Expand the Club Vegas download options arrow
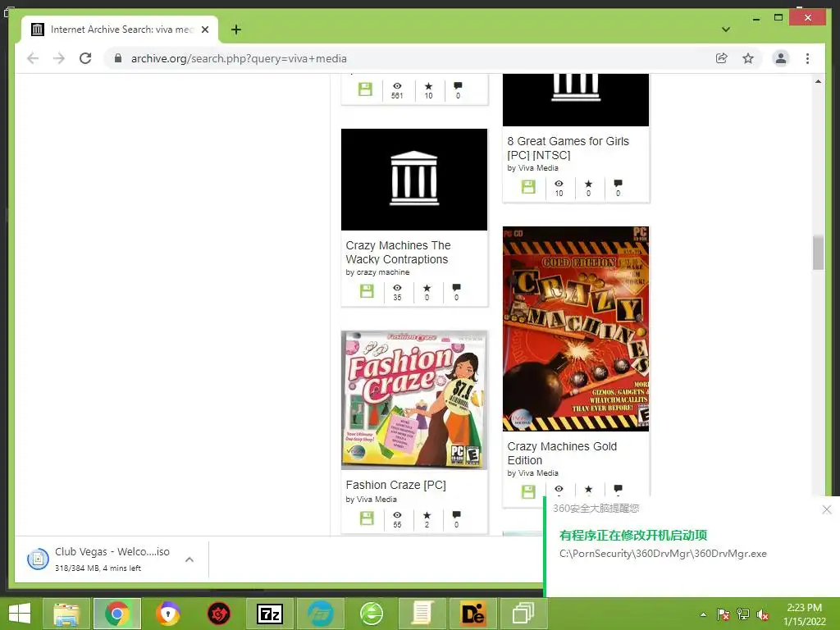The height and width of the screenshot is (630, 840). click(189, 559)
